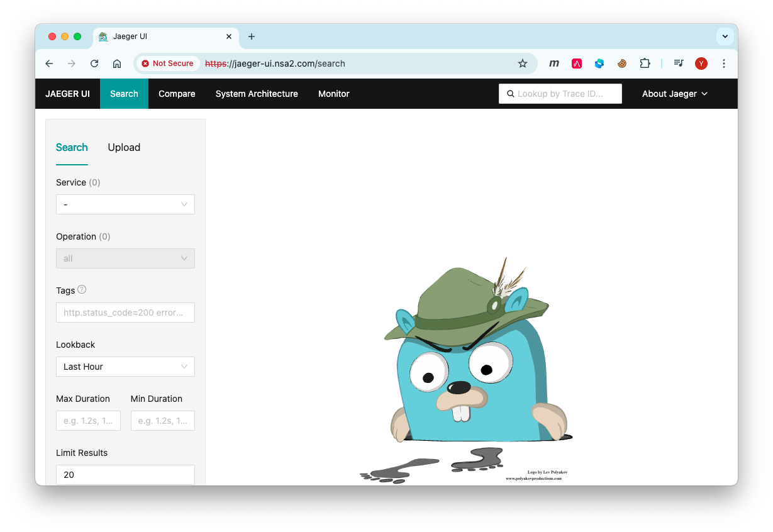Click the 'Service (0)' label
773x532 pixels.
78,182
